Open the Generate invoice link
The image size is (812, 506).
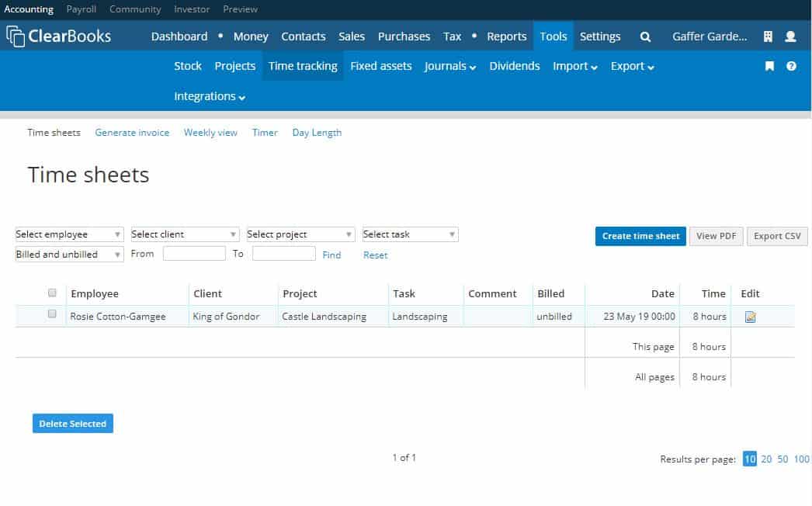point(132,133)
